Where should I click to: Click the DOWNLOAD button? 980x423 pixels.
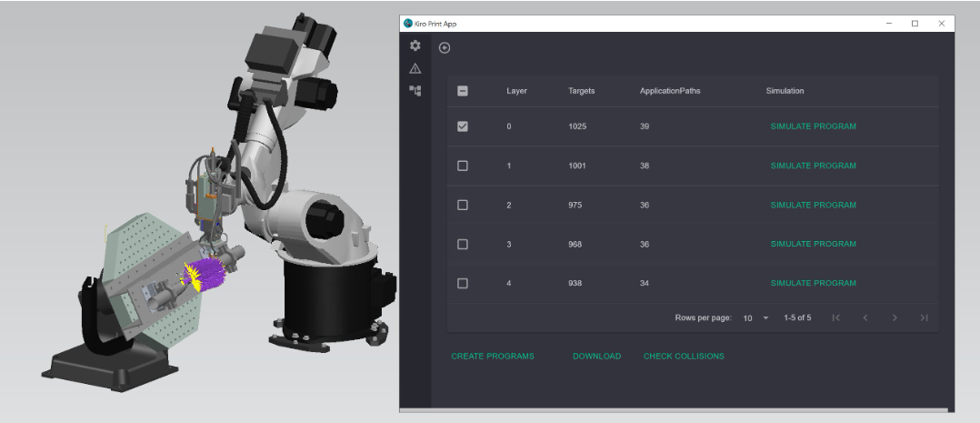point(596,357)
